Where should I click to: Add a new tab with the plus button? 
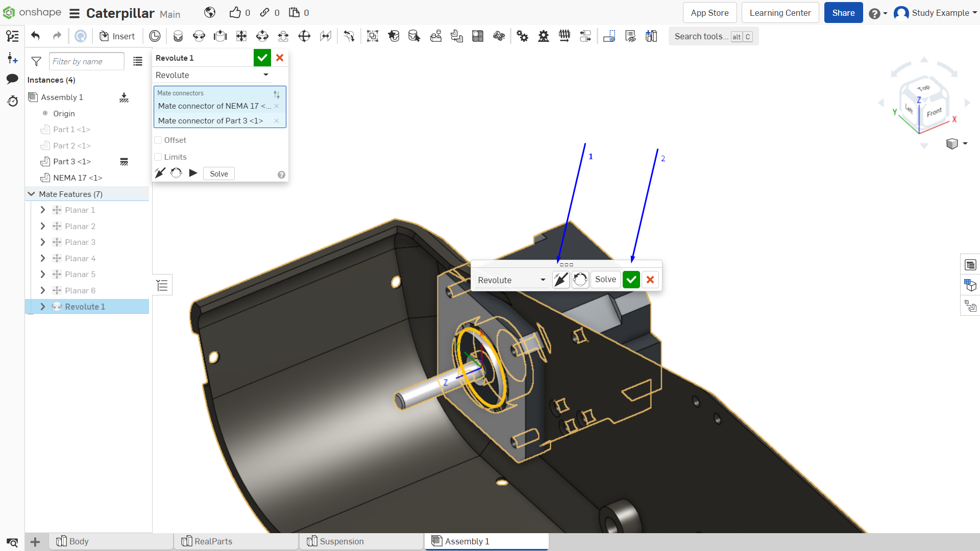point(35,542)
